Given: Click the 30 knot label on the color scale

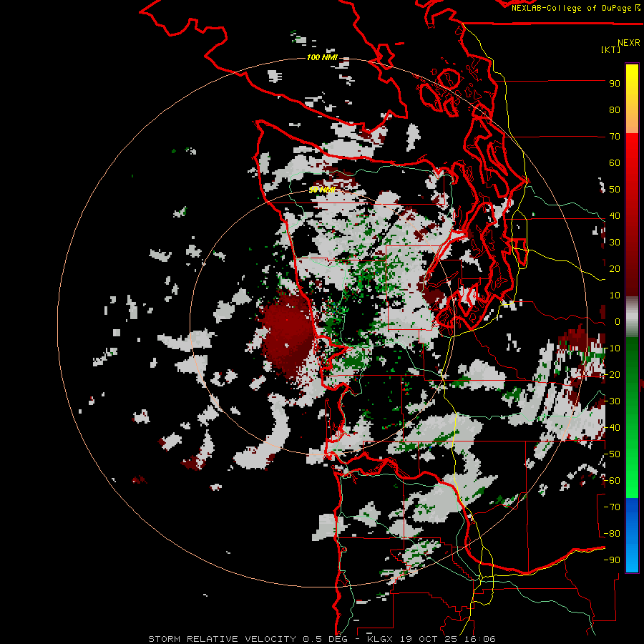Looking at the screenshot, I should pyautogui.click(x=615, y=243).
